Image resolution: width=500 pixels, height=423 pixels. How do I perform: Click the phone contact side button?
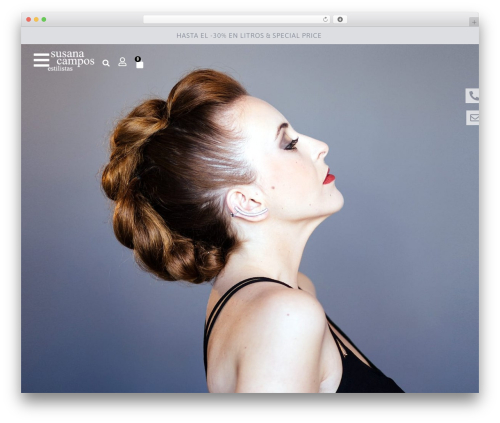(472, 96)
